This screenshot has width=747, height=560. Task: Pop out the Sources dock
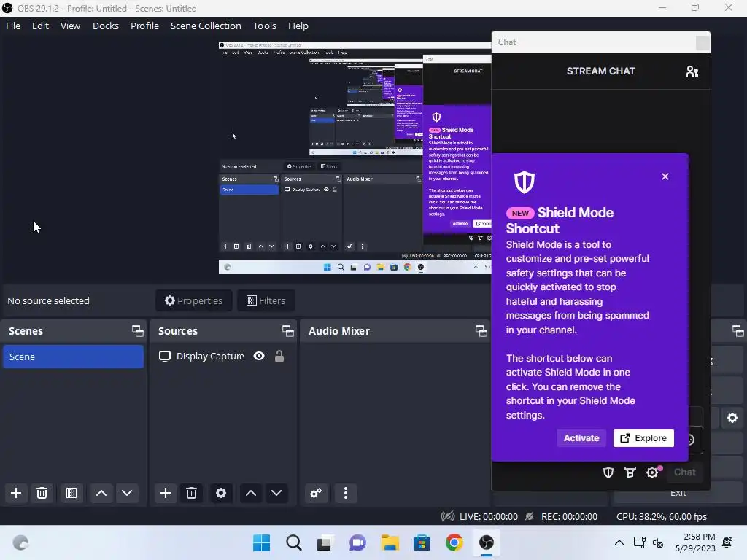click(287, 331)
